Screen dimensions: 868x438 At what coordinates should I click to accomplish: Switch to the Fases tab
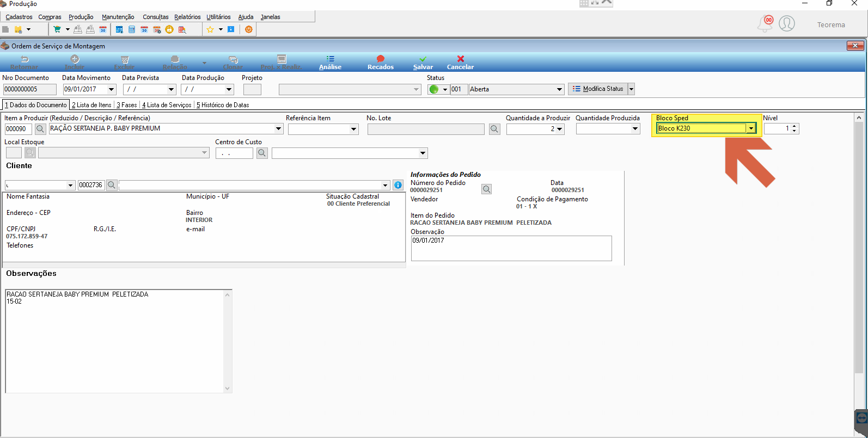tap(127, 105)
